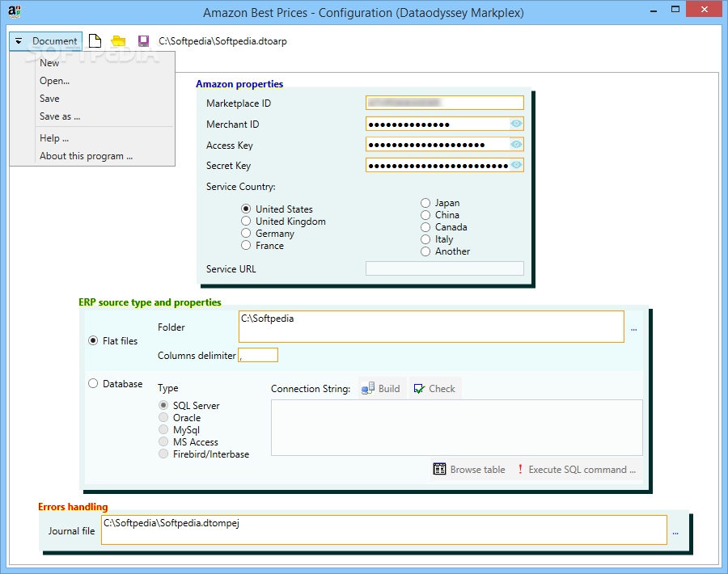Image resolution: width=728 pixels, height=574 pixels.
Task: Click the Folder path field
Action: [431, 327]
